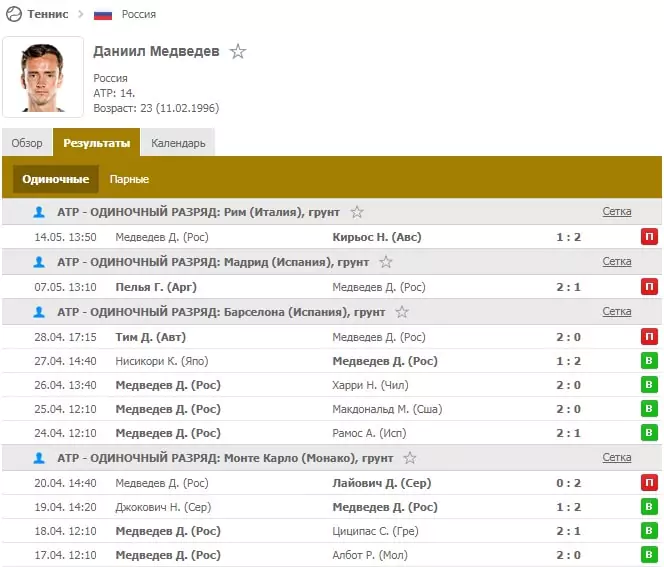Click the player icon beside Монте Карло tournament
664x567 pixels.
click(39, 458)
